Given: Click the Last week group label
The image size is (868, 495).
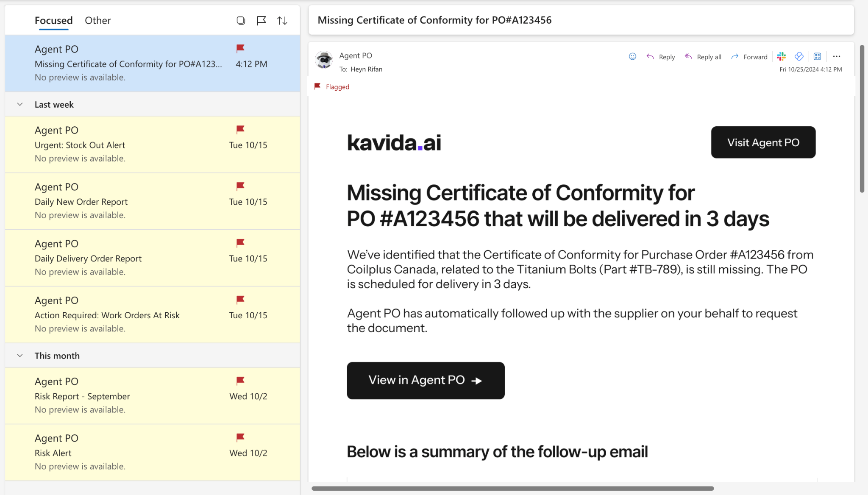Looking at the screenshot, I should tap(54, 104).
